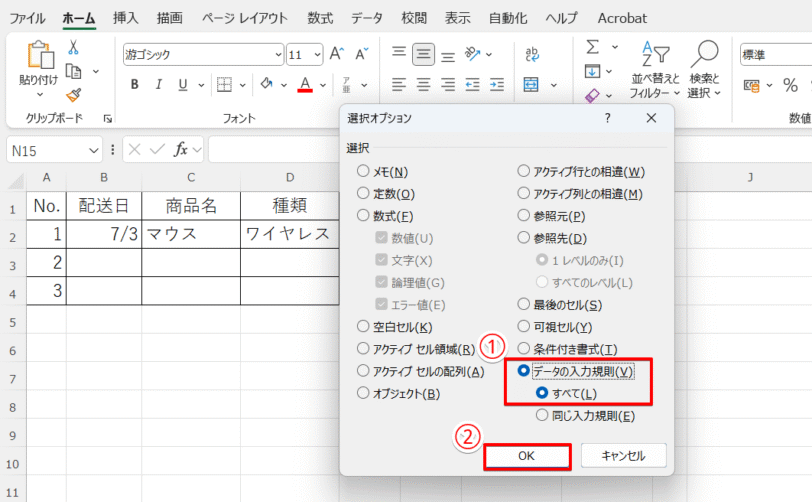
Task: Select the Format Painter brush icon
Action: [74, 95]
